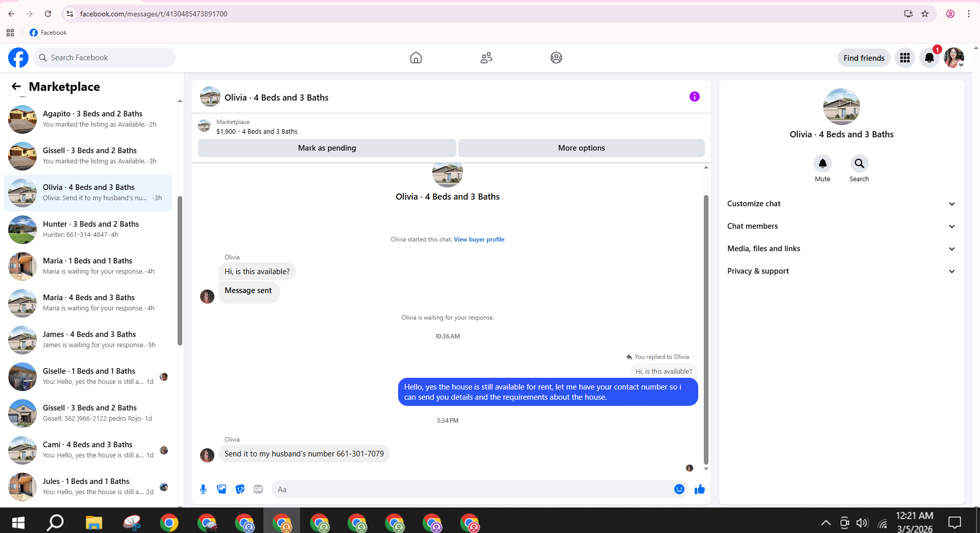Click Mark as pending button
Viewport: 980px width, 533px height.
coord(327,148)
